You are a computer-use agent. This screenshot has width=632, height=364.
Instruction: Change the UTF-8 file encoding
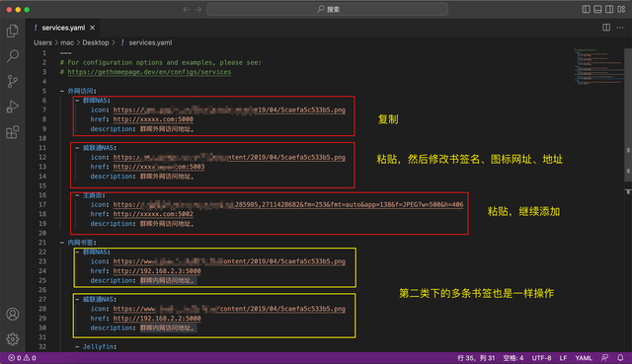[x=541, y=357]
